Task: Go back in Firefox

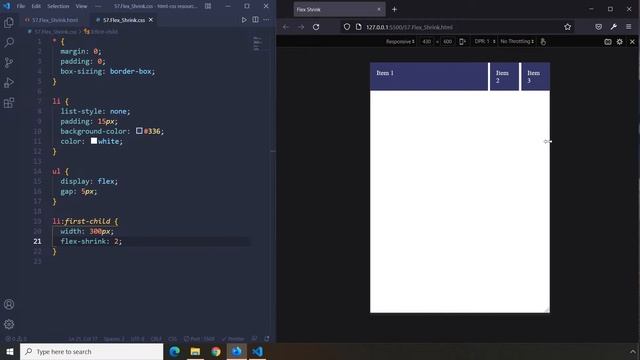Action: pos(286,27)
